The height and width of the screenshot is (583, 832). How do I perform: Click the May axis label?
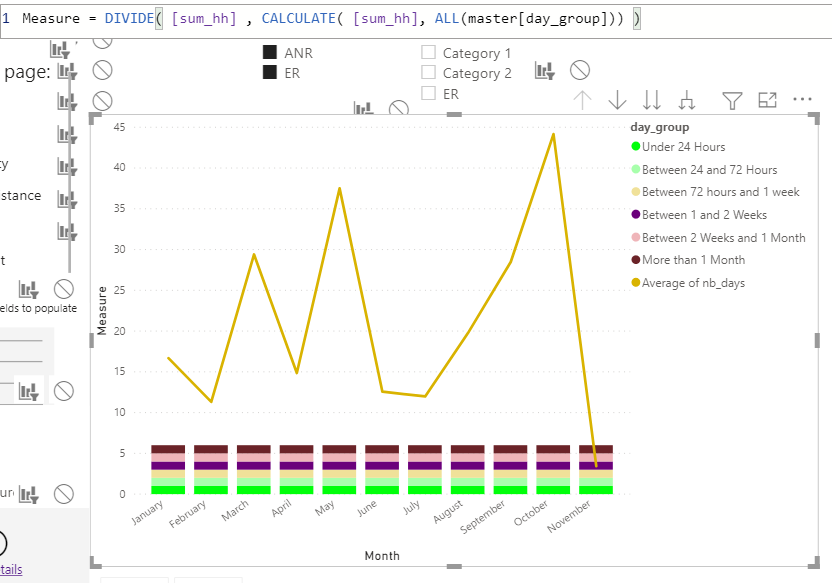click(325, 508)
